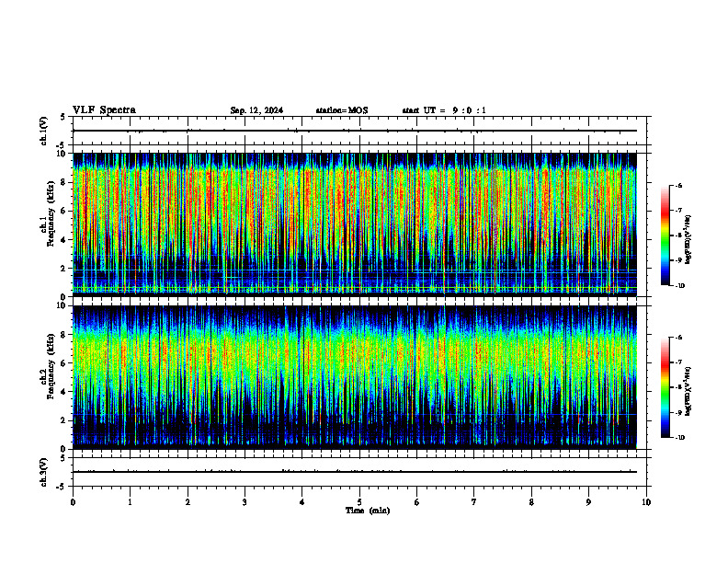Click tick label "6" on the Time axis
This screenshot has width=728, height=563.
coord(417,502)
